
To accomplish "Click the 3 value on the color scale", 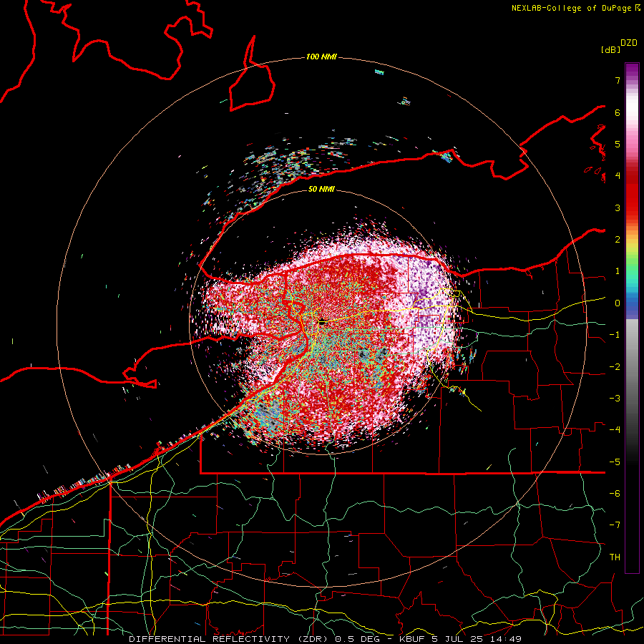I will (618, 208).
